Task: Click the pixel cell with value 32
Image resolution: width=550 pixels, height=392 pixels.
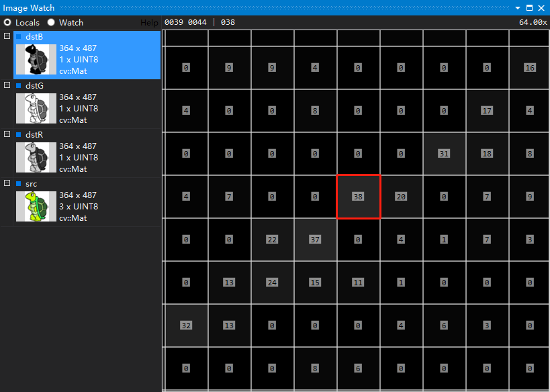Action: (x=186, y=326)
